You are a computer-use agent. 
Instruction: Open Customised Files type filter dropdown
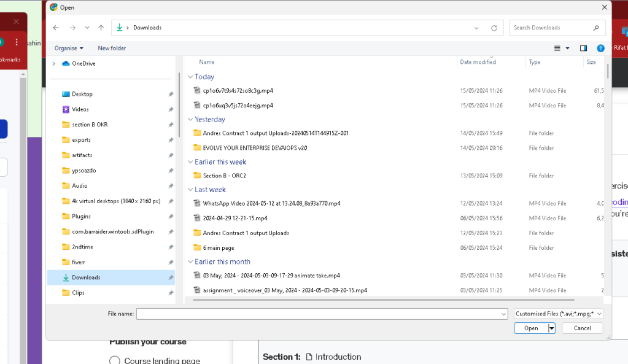click(558, 314)
